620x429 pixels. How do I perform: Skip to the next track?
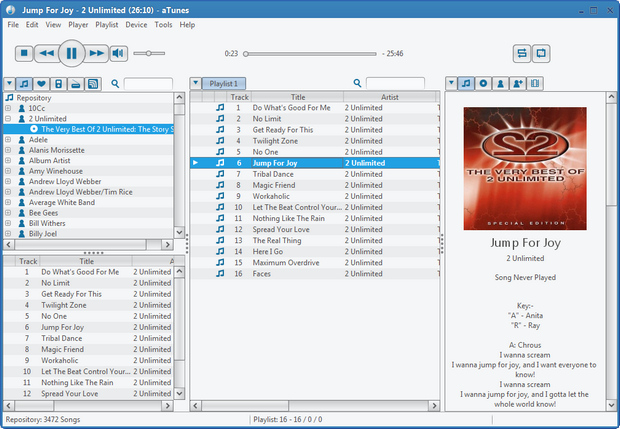[96, 53]
